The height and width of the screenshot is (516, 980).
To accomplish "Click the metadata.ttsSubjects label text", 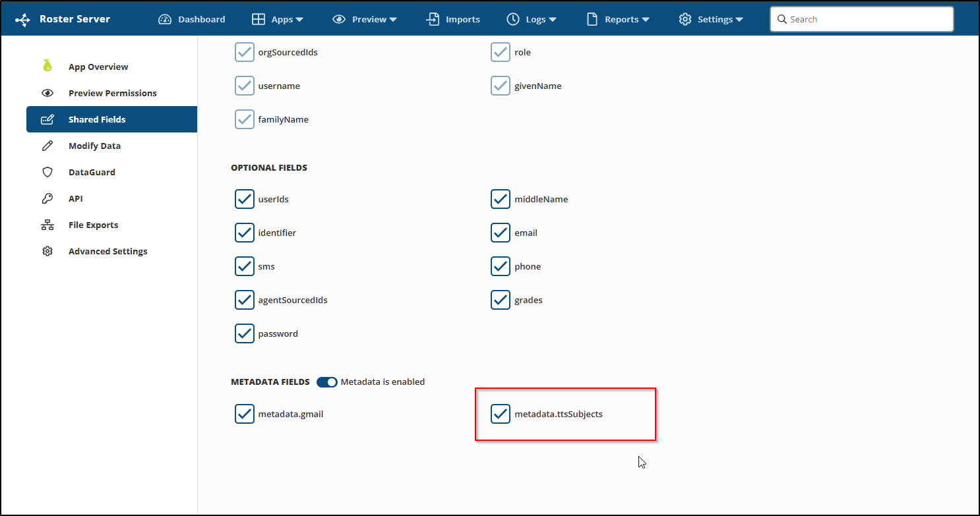I will (559, 415).
